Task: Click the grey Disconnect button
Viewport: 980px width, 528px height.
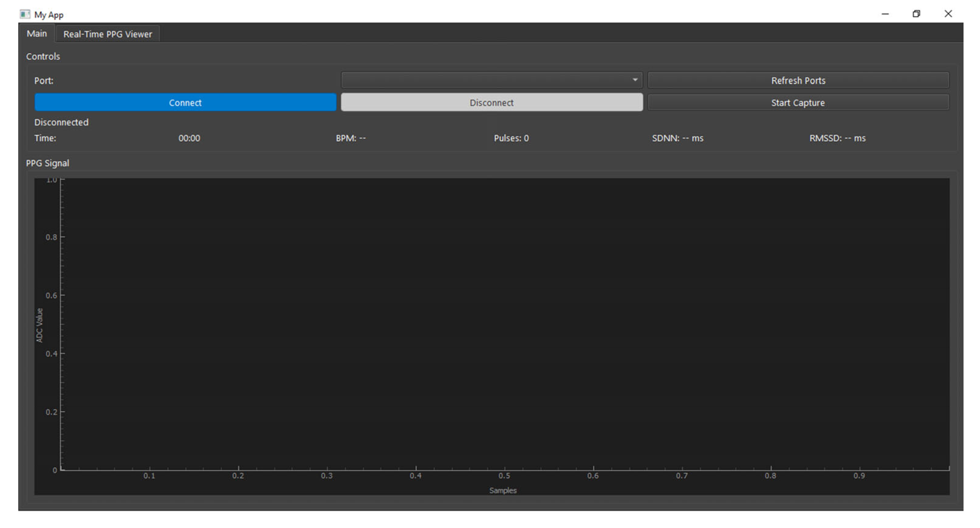Action: pyautogui.click(x=491, y=103)
